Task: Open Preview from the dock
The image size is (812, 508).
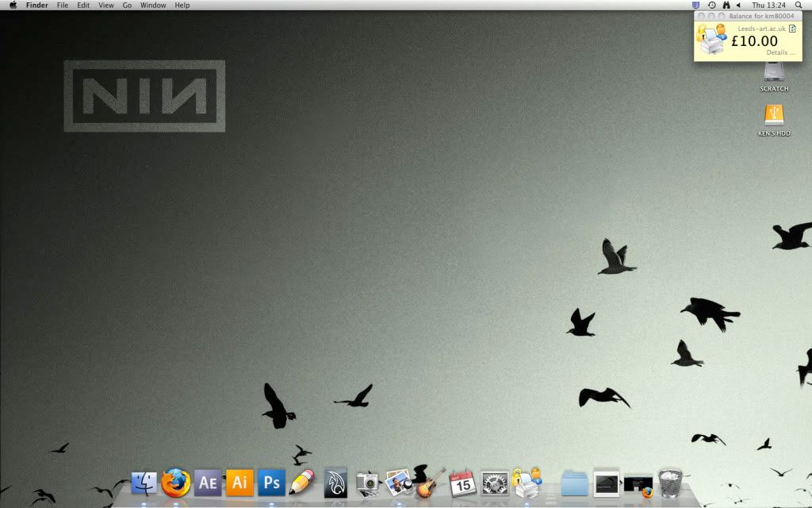Action: click(x=399, y=483)
